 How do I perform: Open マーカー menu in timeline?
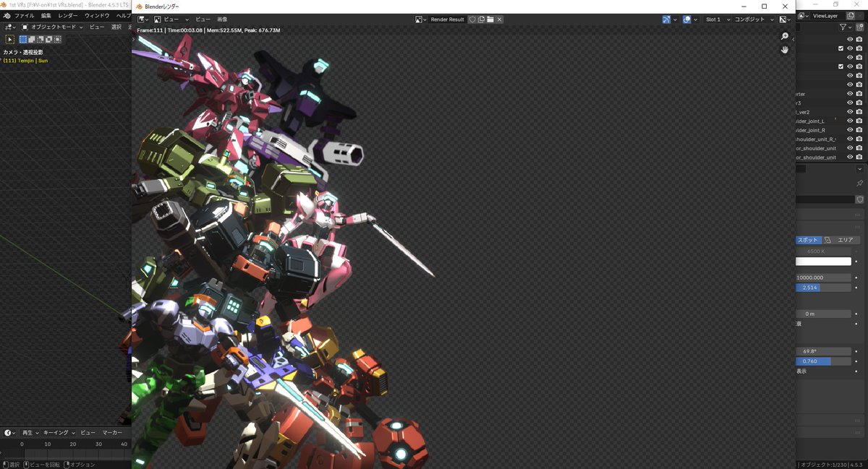coord(111,432)
